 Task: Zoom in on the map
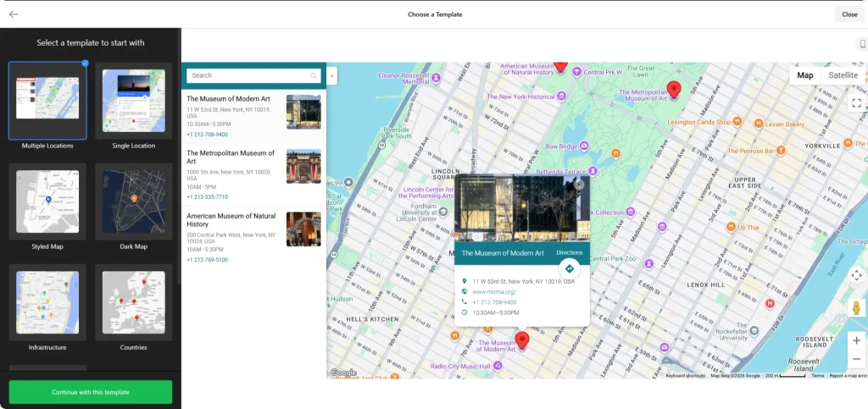[856, 340]
